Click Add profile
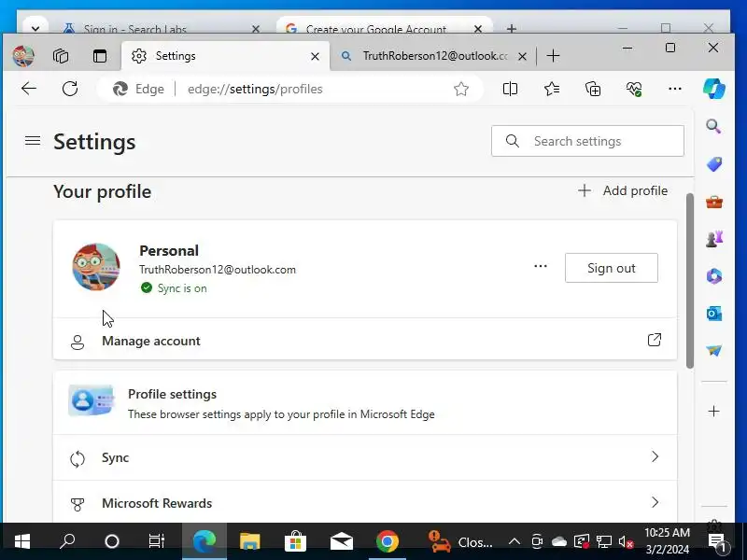The height and width of the screenshot is (560, 747). click(x=623, y=190)
